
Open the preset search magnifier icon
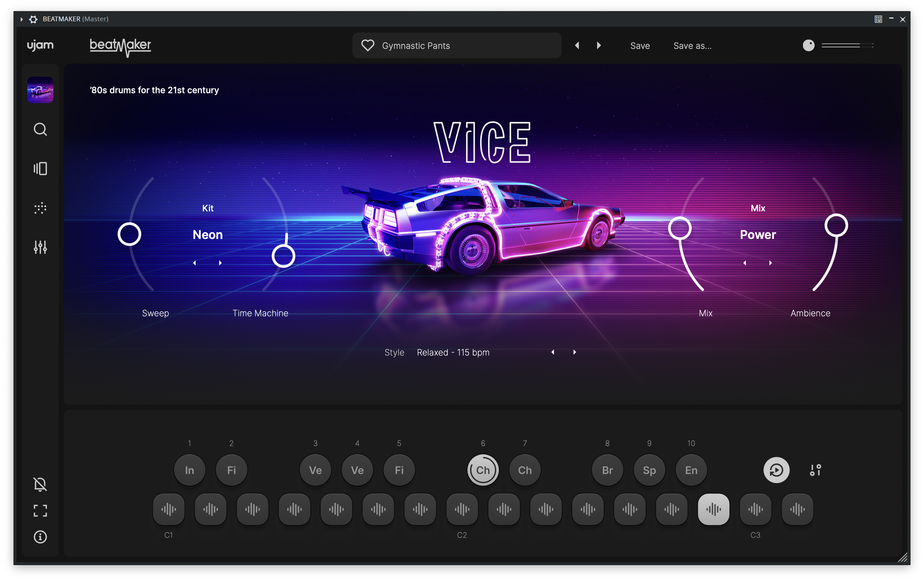click(x=40, y=130)
